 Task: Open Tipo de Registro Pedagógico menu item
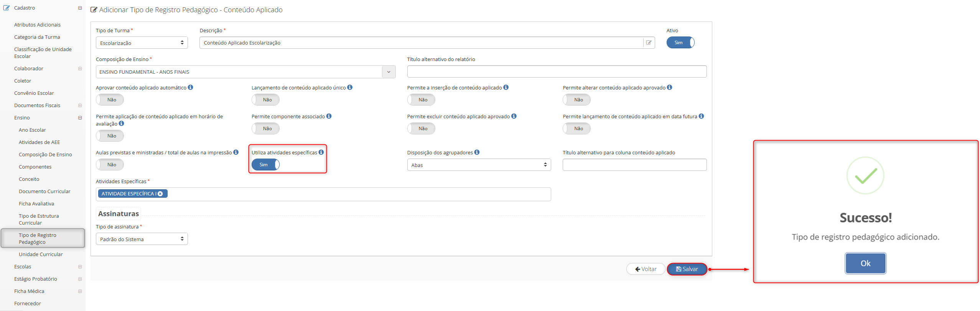(x=38, y=238)
